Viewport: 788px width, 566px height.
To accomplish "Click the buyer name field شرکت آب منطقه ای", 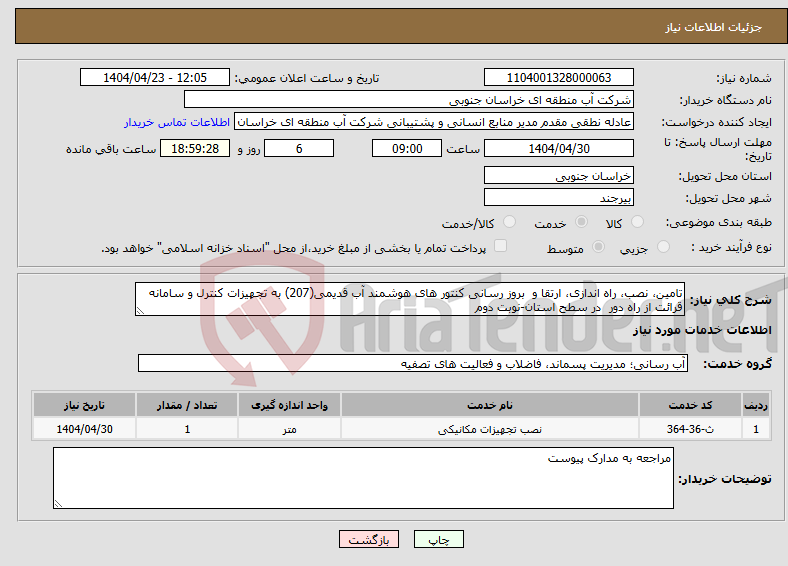I will [x=409, y=100].
